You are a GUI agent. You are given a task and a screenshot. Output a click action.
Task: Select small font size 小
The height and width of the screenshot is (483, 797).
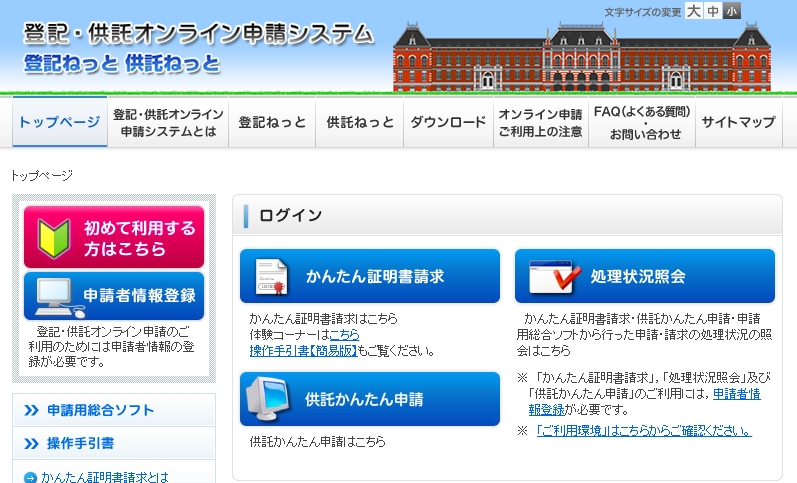(x=731, y=11)
